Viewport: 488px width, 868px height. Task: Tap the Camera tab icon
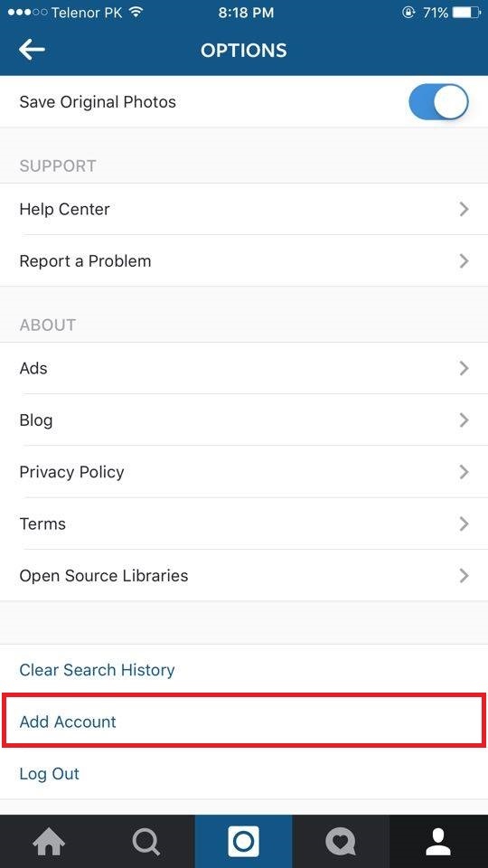pos(243,842)
